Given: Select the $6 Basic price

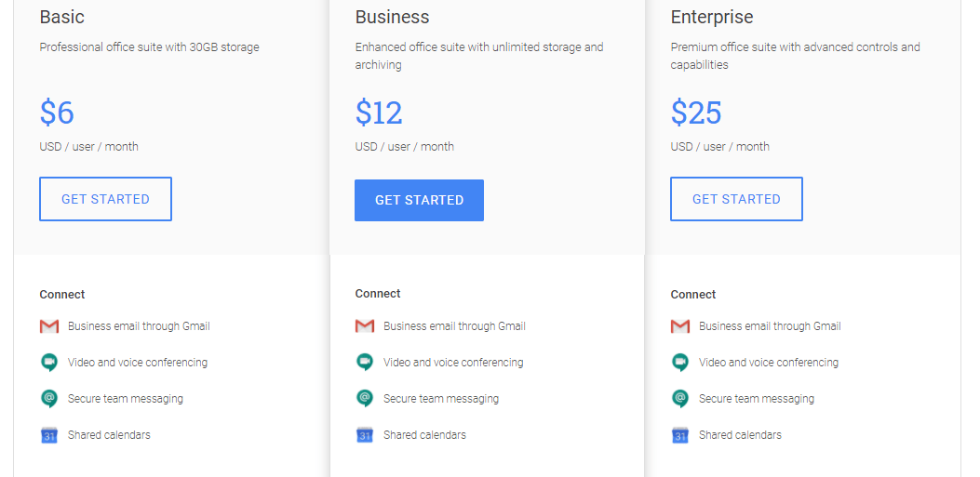Looking at the screenshot, I should [57, 113].
